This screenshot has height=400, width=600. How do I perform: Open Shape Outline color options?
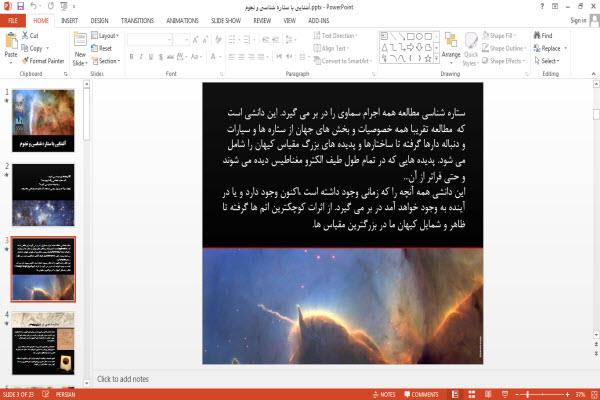[504, 48]
